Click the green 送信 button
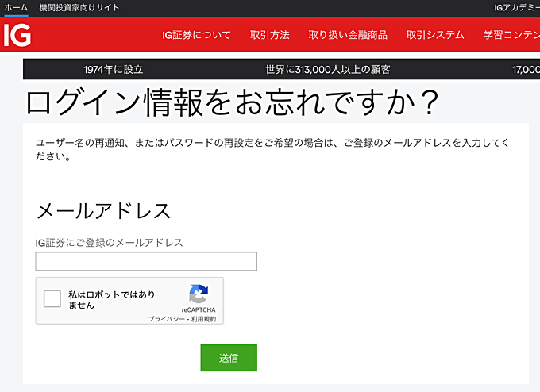Viewport: 540px width, 392px height. click(229, 358)
